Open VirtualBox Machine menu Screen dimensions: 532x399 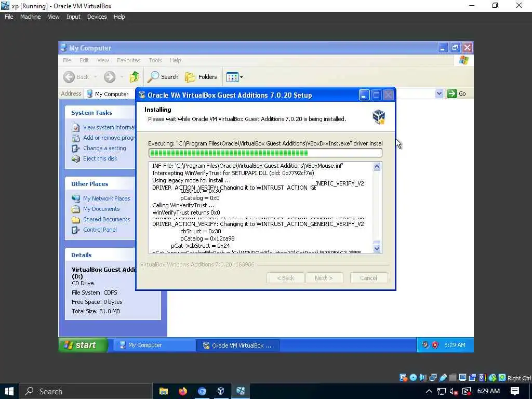tap(30, 17)
